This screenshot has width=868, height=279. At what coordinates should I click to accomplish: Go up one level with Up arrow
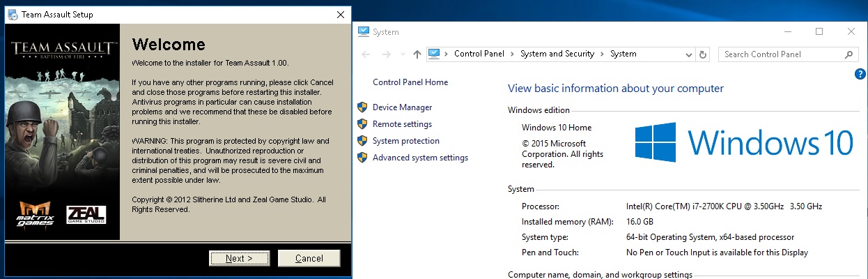417,54
